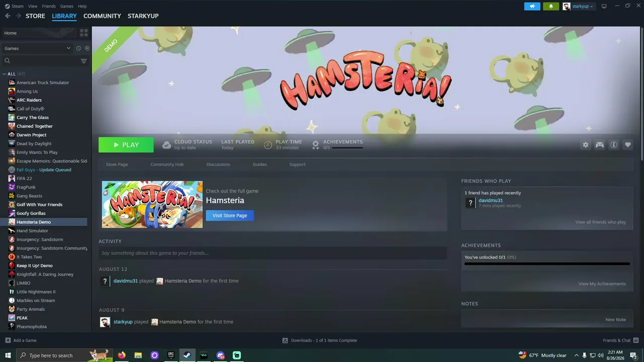
Task: Switch to Big Picture mode icon
Action: [604, 7]
